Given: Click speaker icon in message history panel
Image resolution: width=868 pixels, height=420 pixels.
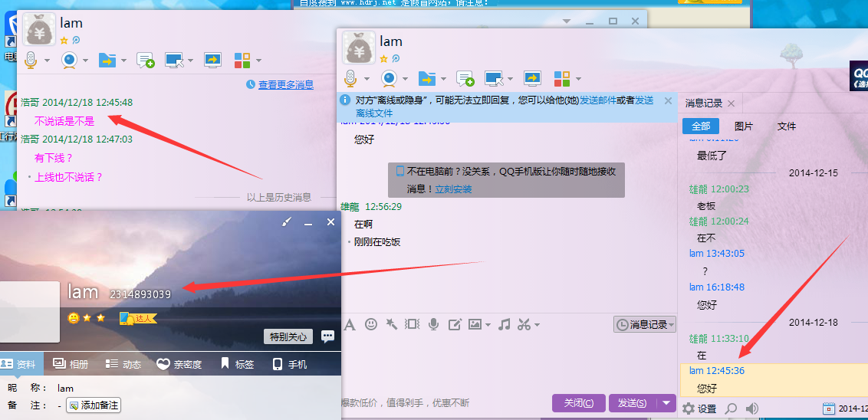Looking at the screenshot, I should coord(751,409).
